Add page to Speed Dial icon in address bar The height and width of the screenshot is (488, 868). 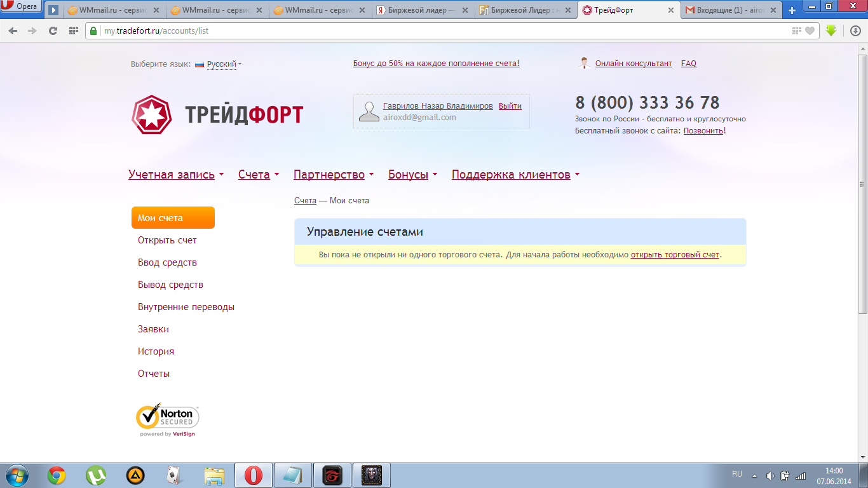click(x=797, y=30)
